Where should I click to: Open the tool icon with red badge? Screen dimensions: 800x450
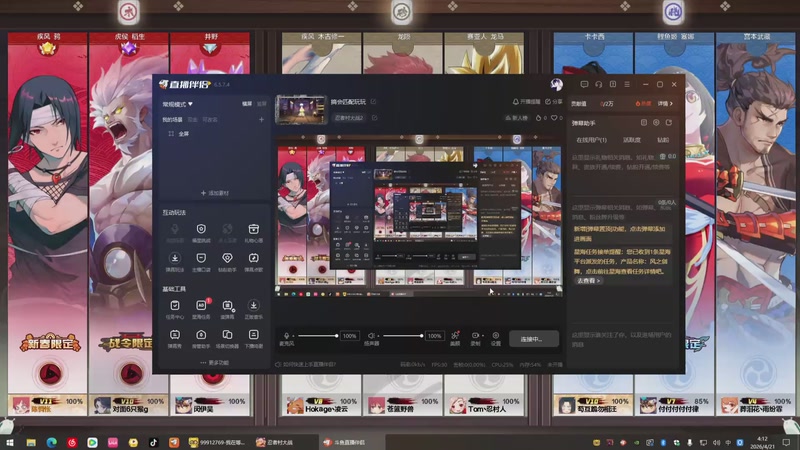[x=201, y=305]
